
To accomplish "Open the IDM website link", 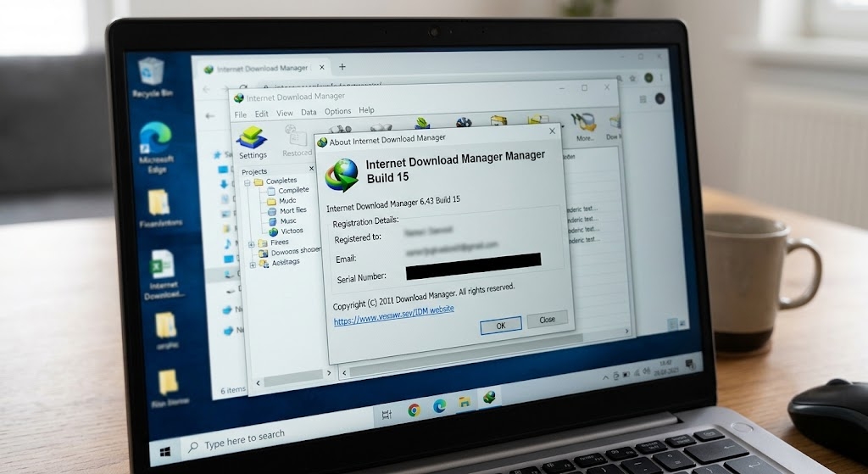I will pyautogui.click(x=393, y=315).
